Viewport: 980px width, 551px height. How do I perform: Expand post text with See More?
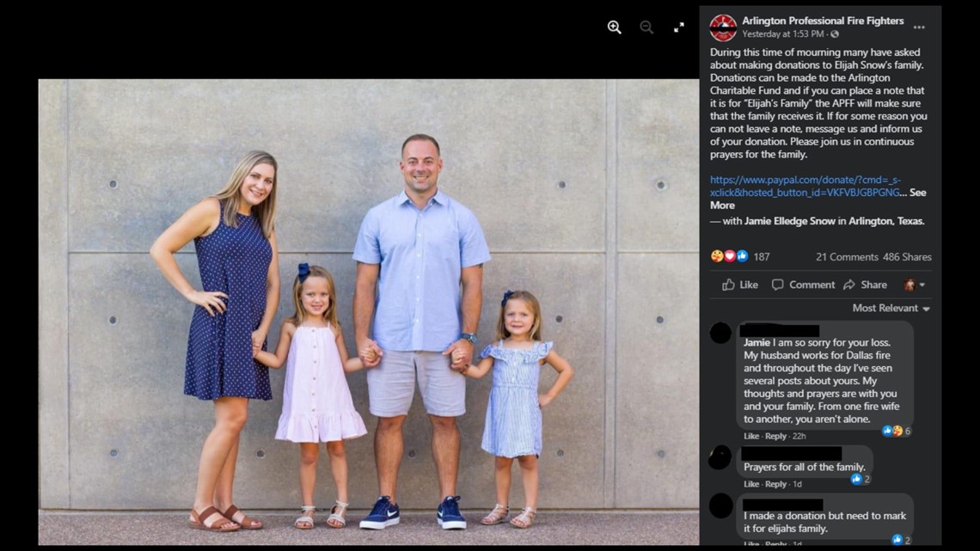[x=818, y=199]
